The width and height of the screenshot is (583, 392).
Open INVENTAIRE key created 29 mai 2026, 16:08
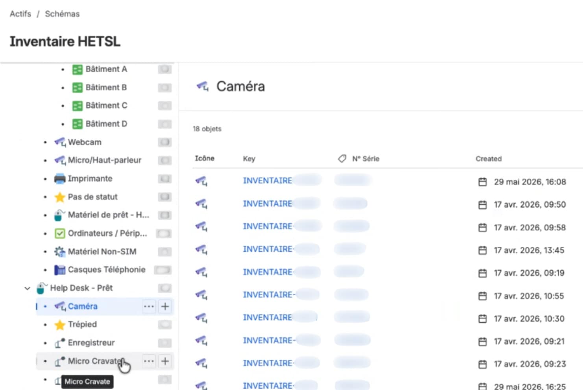(267, 180)
